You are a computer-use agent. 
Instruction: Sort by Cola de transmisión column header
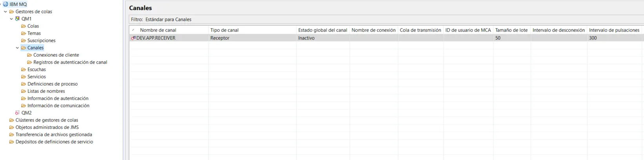(x=420, y=30)
